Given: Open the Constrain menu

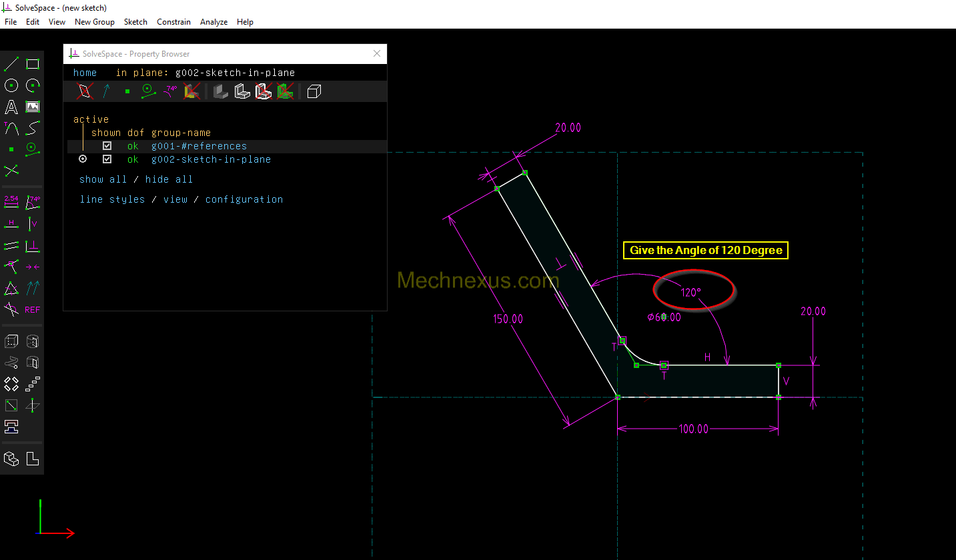Looking at the screenshot, I should click(x=173, y=22).
